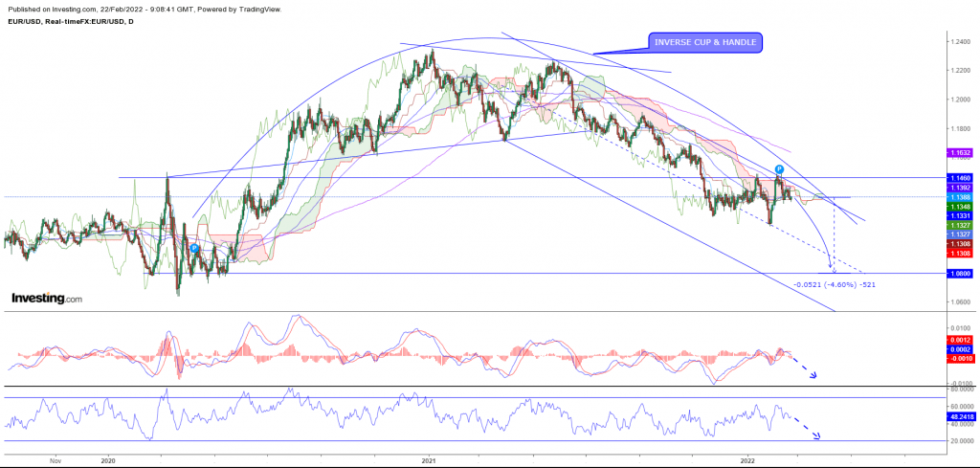
Task: Click the 1.2000 price axis value
Action: (961, 100)
